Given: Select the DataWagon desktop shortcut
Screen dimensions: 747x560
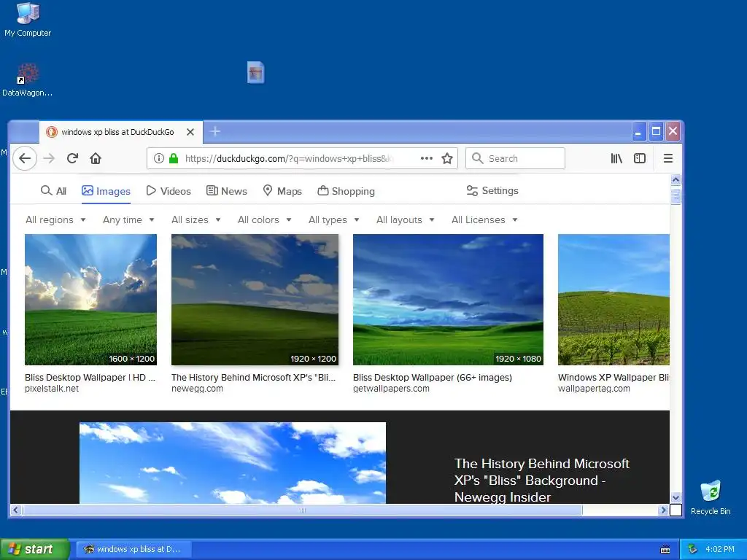Looking at the screenshot, I should coord(28,80).
